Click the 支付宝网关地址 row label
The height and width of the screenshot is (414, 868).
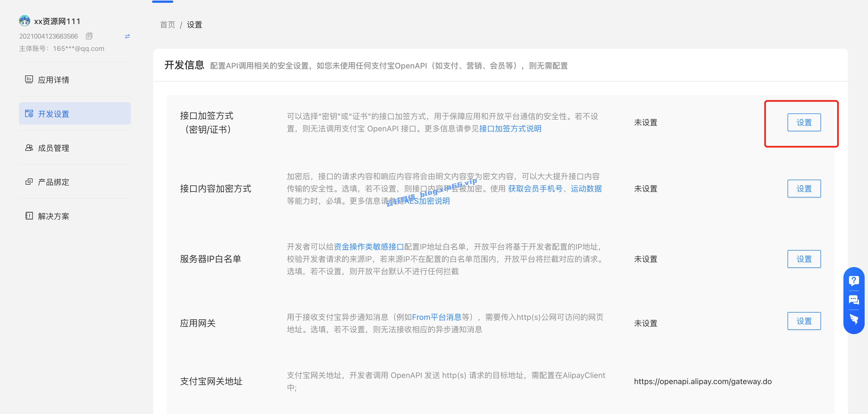211,382
